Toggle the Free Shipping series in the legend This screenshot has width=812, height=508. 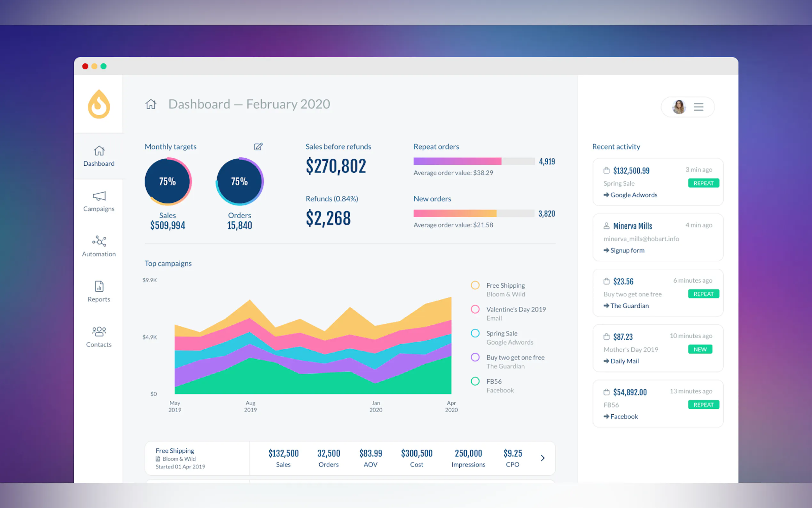tap(475, 285)
